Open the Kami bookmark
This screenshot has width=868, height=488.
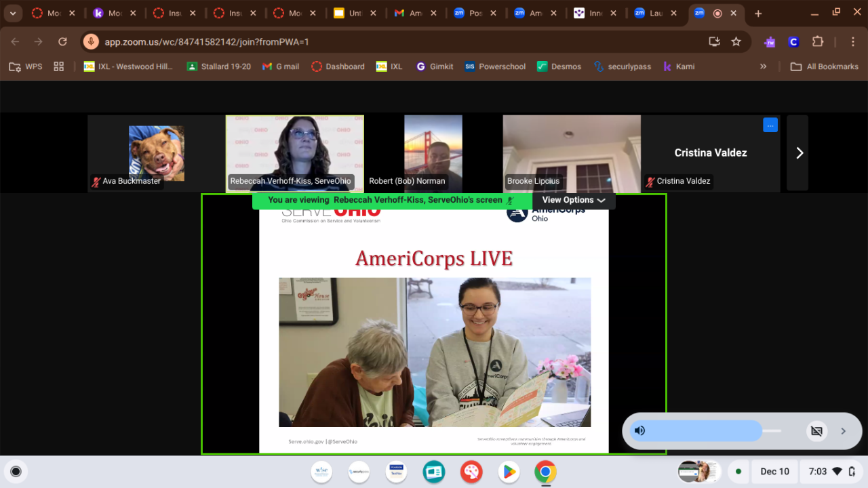click(x=678, y=66)
